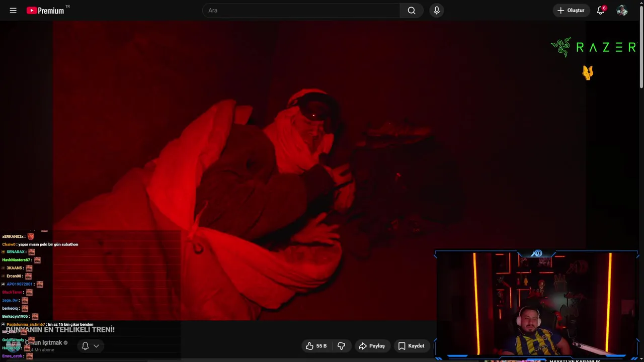
Task: Click chat message "En az 15 bin çıkar benden"
Action: (x=70, y=324)
